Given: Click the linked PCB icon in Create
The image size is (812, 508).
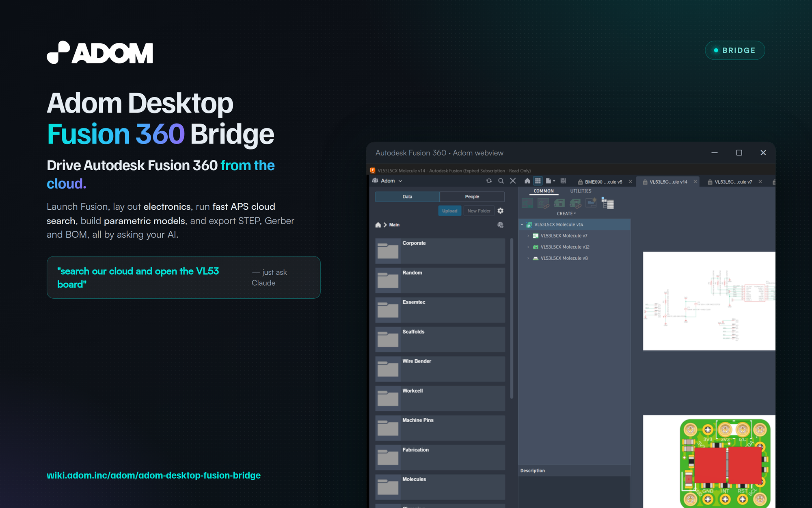Looking at the screenshot, I should pyautogui.click(x=575, y=203).
